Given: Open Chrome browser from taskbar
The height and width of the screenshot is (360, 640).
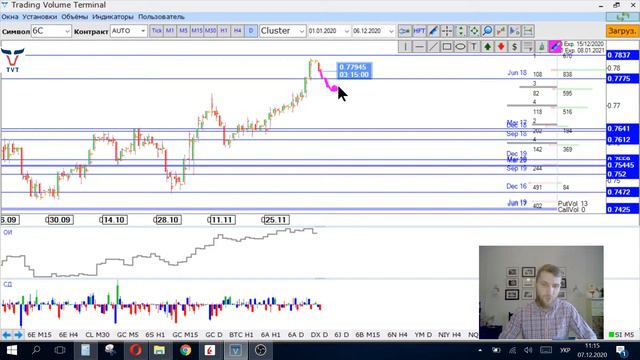Looking at the screenshot, I should [185, 350].
